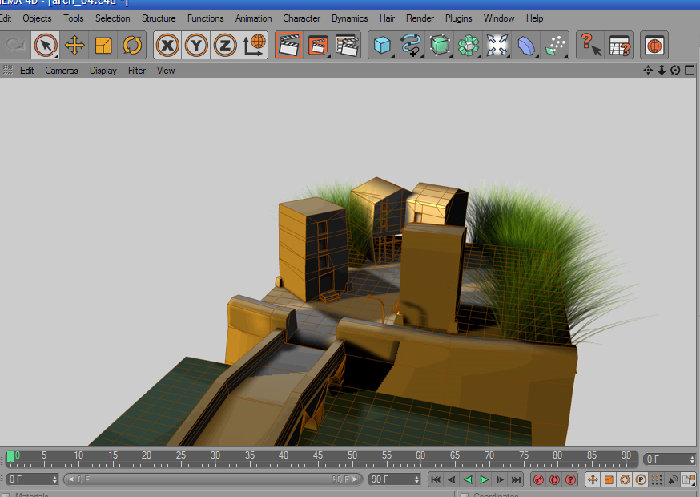This screenshot has width=700, height=497.
Task: Toggle Y axis lock
Action: click(x=196, y=45)
